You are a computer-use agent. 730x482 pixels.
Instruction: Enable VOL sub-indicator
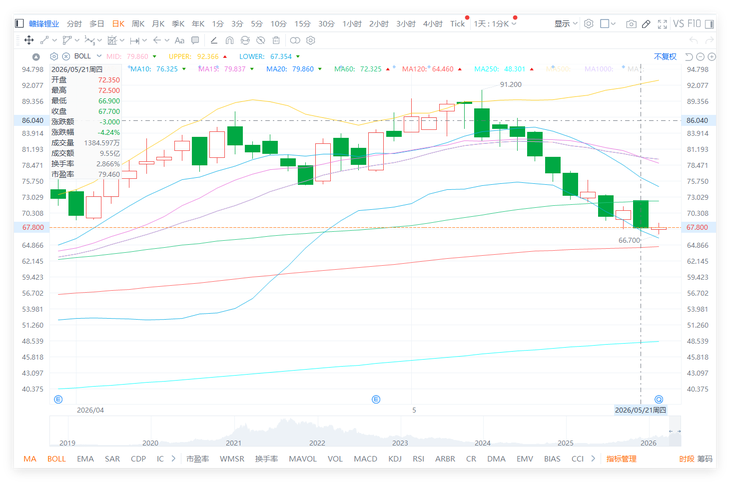pyautogui.click(x=335, y=459)
